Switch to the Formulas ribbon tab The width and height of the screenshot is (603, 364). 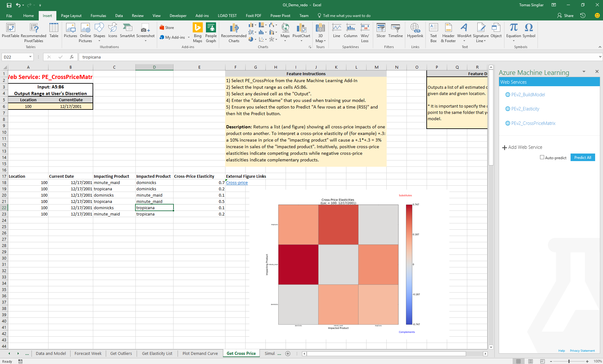[98, 16]
